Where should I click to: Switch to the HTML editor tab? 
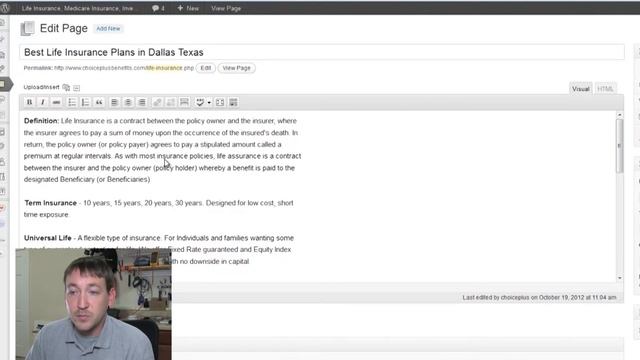(x=605, y=89)
